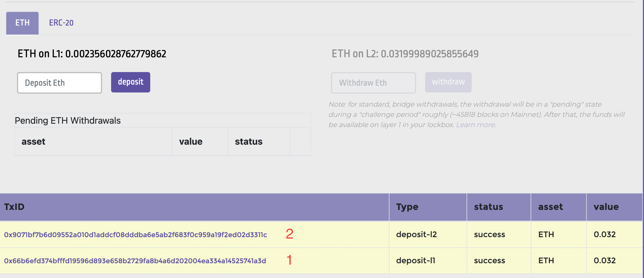Open transaction 0x9071bf7b6d09552a… link
644x278 pixels.
[x=135, y=235]
